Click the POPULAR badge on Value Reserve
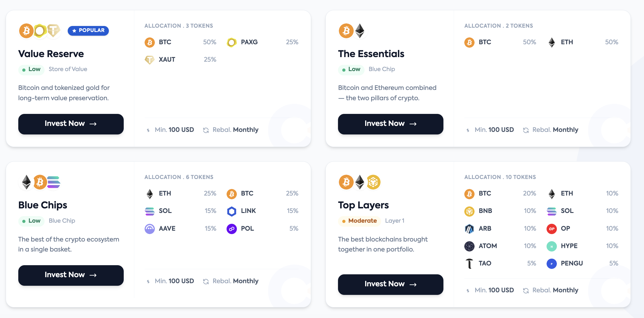 pos(88,31)
